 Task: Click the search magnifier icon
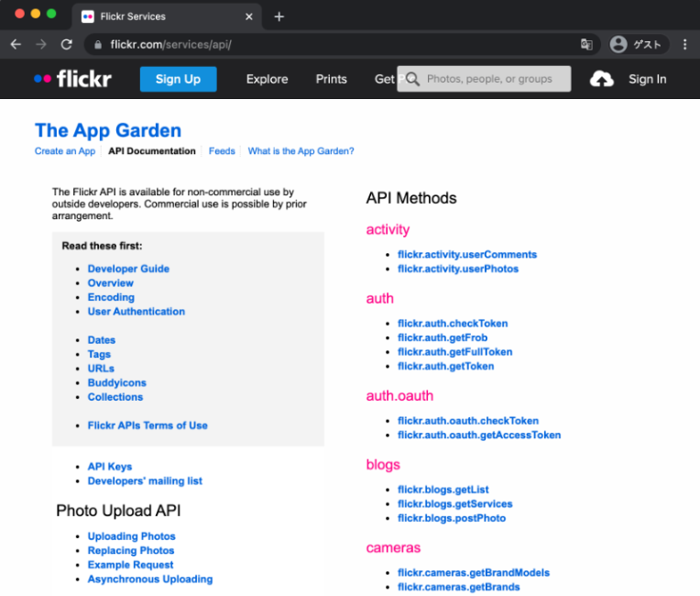tap(413, 79)
